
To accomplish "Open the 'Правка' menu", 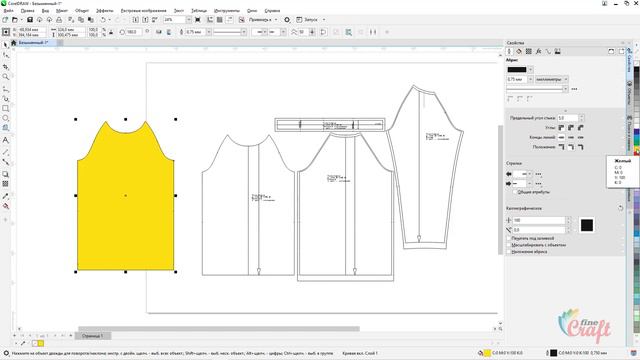I will tap(27, 11).
